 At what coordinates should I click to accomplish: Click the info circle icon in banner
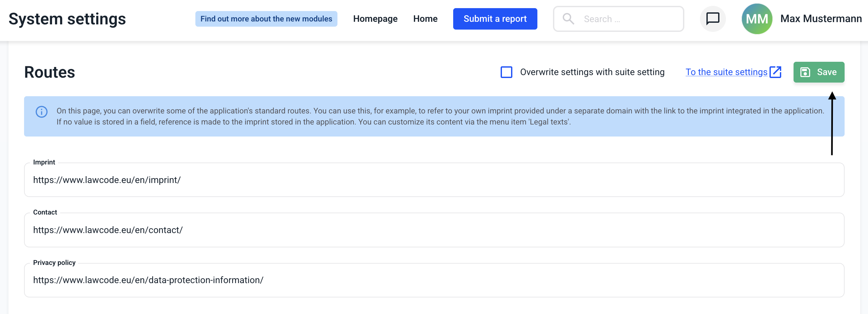(x=41, y=112)
